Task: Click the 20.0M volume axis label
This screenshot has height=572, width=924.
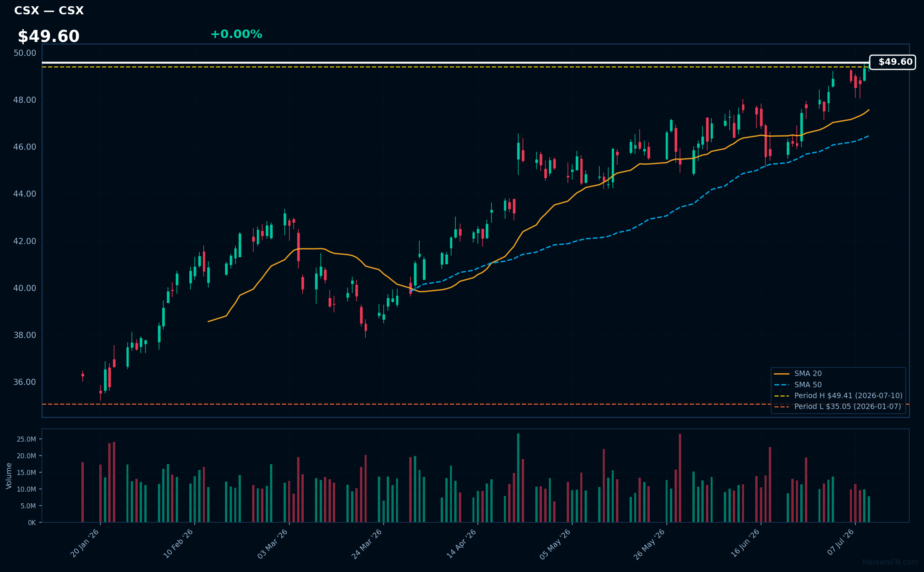Action: click(26, 456)
